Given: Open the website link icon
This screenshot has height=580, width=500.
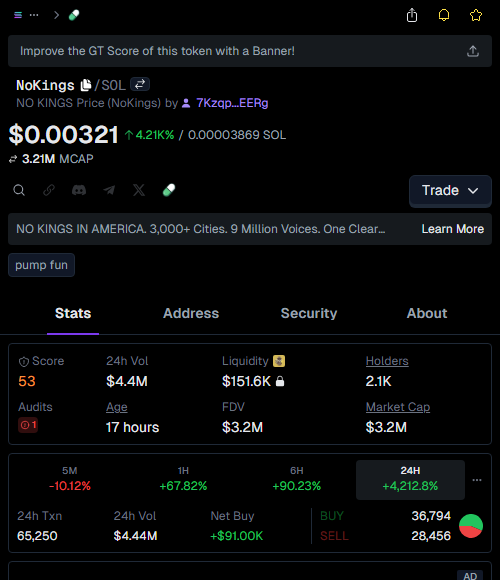Looking at the screenshot, I should pos(49,190).
